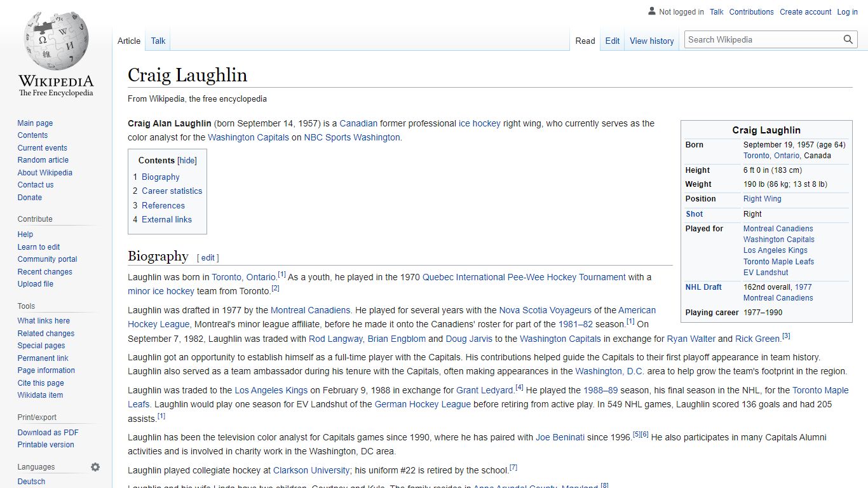Click the search magnifier icon

point(848,39)
